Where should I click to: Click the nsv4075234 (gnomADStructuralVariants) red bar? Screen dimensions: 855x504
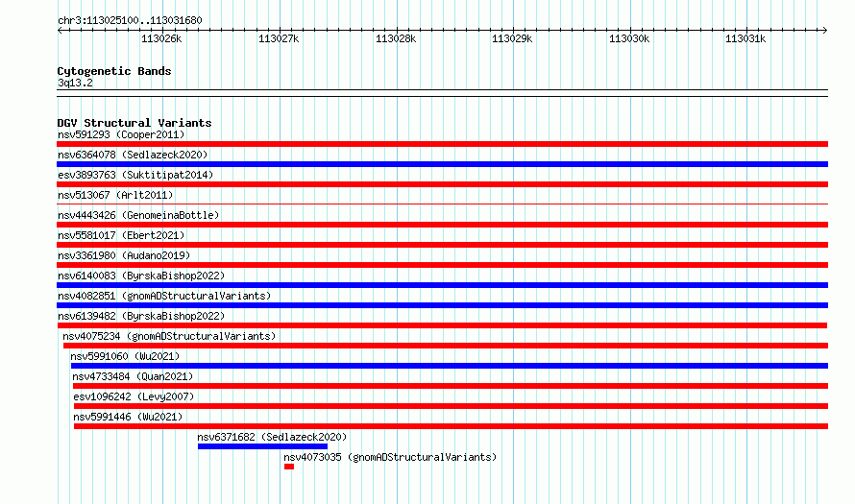446,346
